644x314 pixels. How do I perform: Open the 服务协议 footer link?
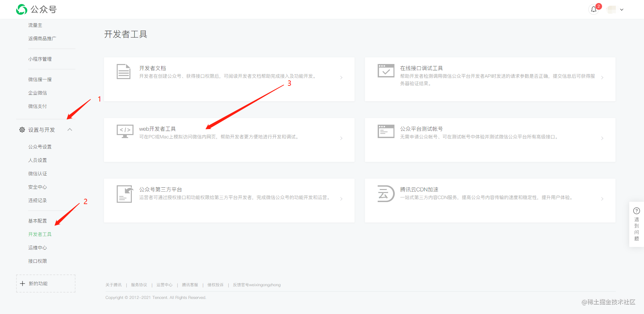tap(139, 285)
